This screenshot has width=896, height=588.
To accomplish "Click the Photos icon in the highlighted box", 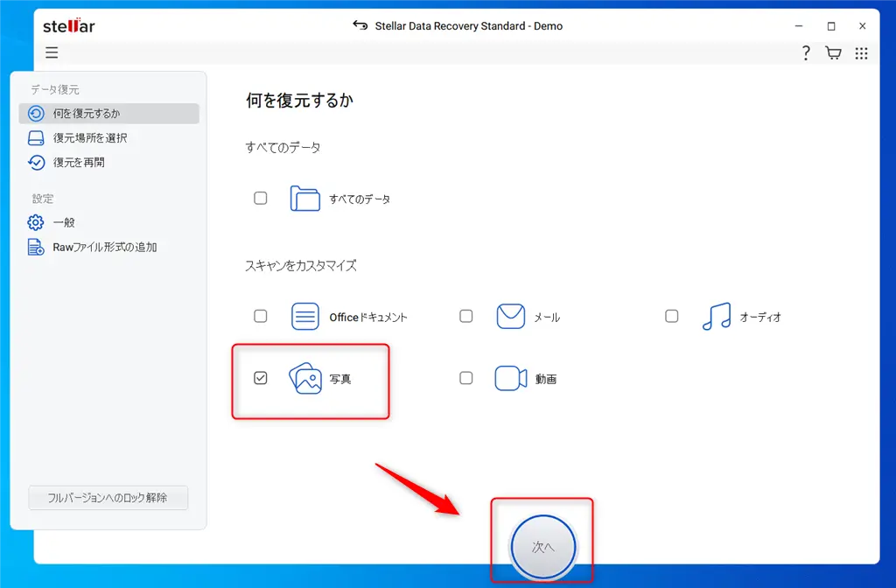I will 305,378.
